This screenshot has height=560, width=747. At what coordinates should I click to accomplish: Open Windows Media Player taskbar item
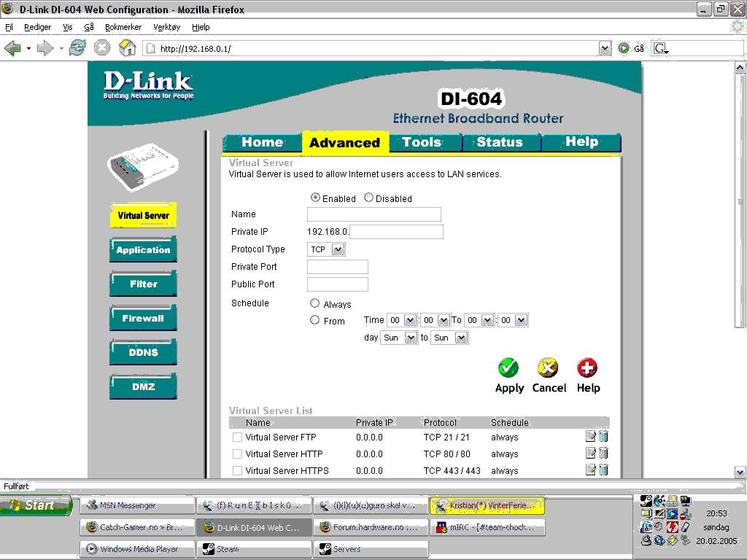138,549
